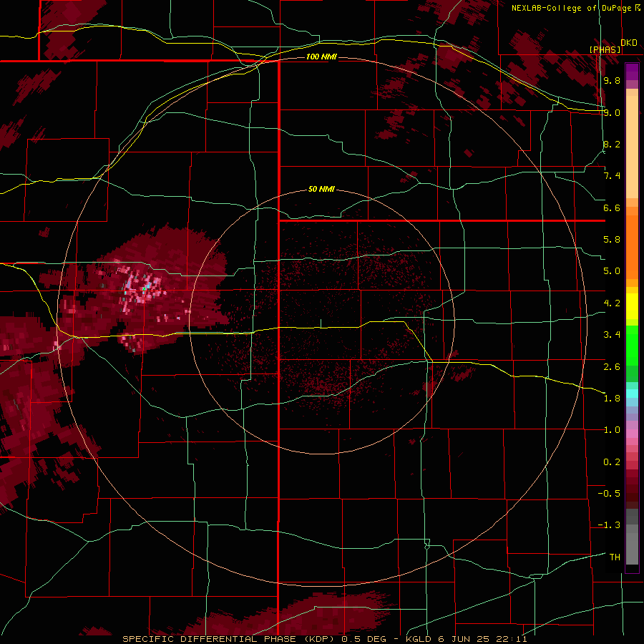Click the TH threshold label
The height and width of the screenshot is (644, 644).
615,557
